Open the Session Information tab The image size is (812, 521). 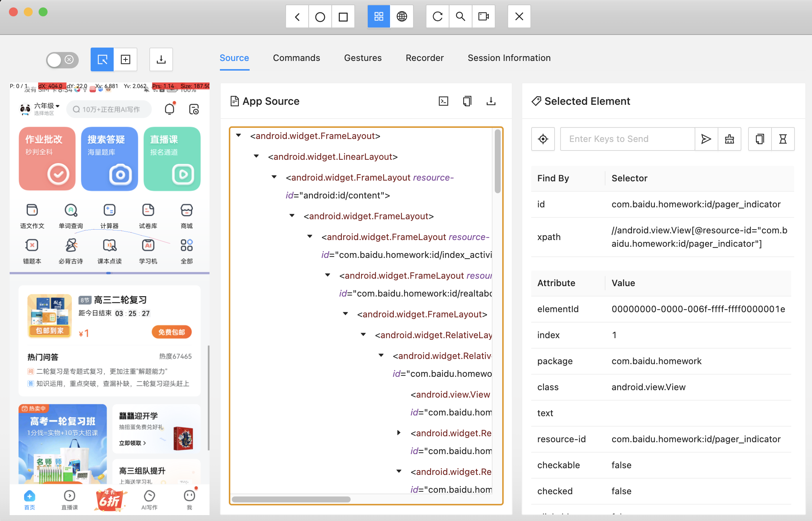509,58
